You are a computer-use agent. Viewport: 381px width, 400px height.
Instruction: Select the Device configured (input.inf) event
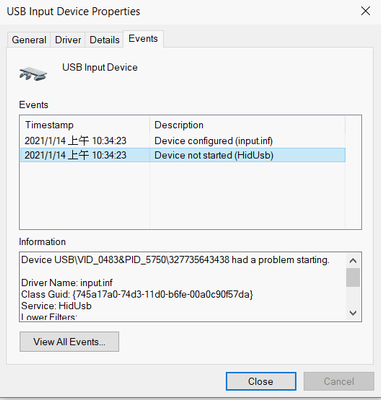point(183,141)
